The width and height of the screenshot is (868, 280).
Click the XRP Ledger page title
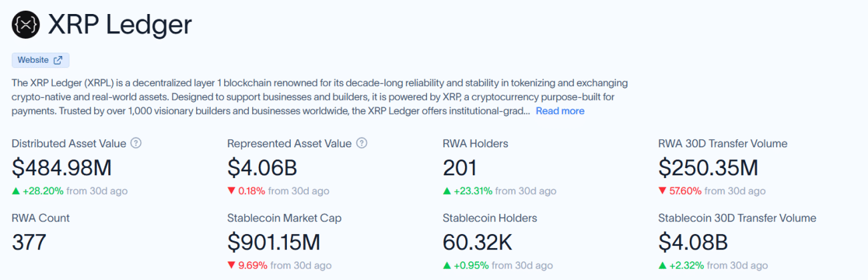pos(120,25)
